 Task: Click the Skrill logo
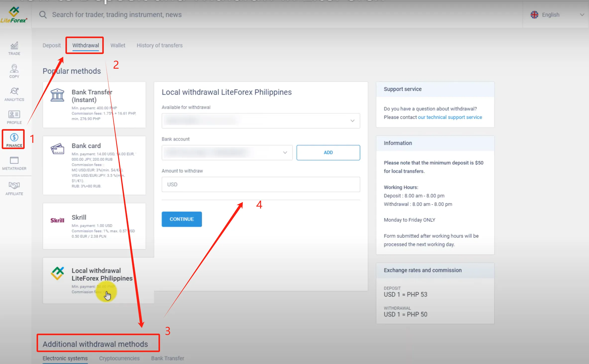[57, 220]
